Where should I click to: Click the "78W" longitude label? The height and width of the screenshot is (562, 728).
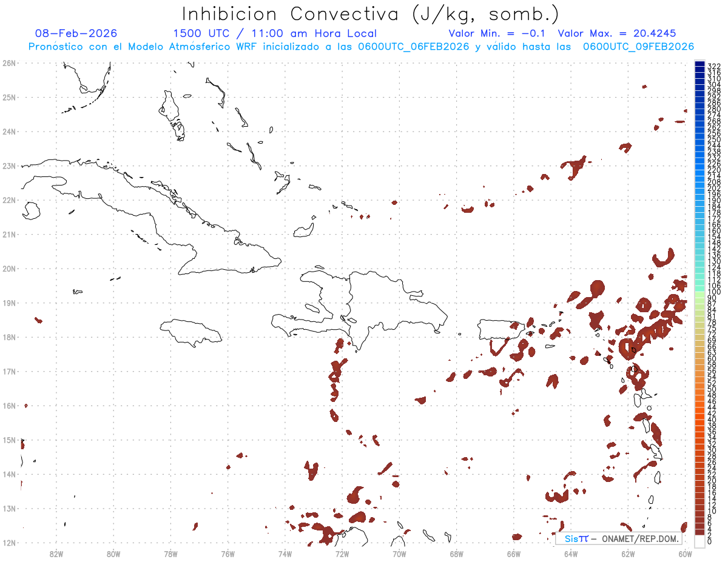[x=170, y=554]
